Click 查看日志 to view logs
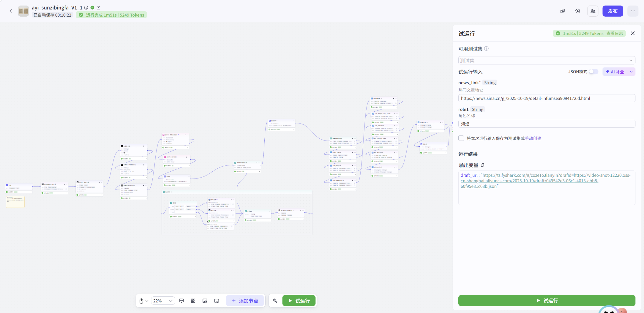 tap(615, 33)
